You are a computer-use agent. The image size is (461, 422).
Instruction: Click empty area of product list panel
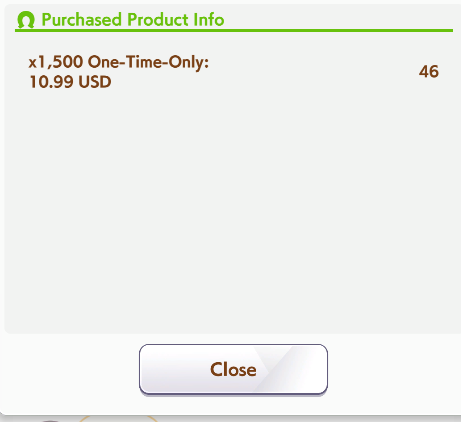pos(233,207)
